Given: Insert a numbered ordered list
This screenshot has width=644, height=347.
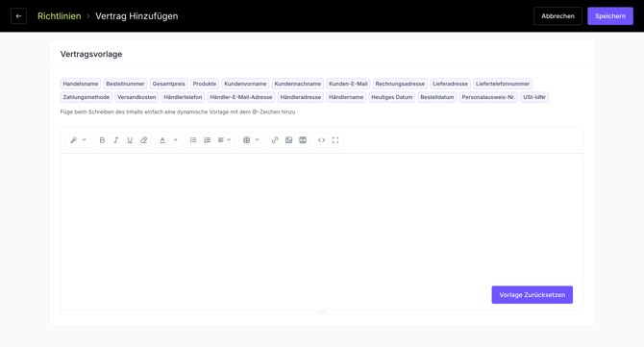Looking at the screenshot, I should click(207, 140).
